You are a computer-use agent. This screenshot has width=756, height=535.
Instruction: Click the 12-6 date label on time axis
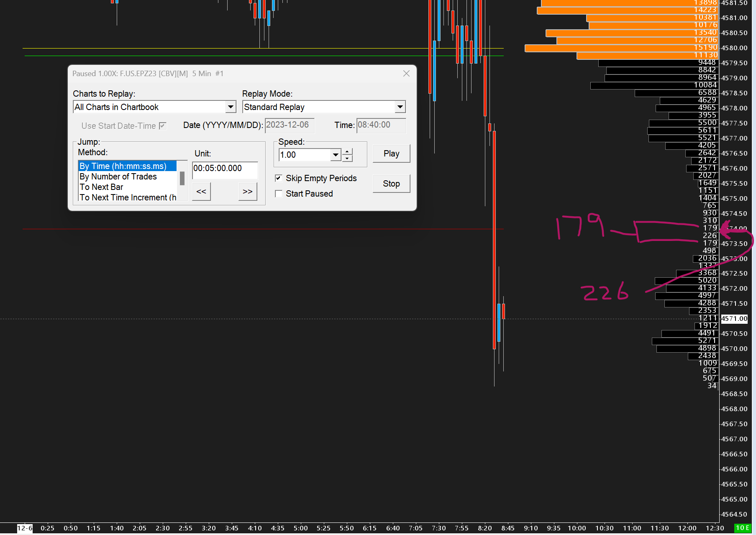click(25, 528)
